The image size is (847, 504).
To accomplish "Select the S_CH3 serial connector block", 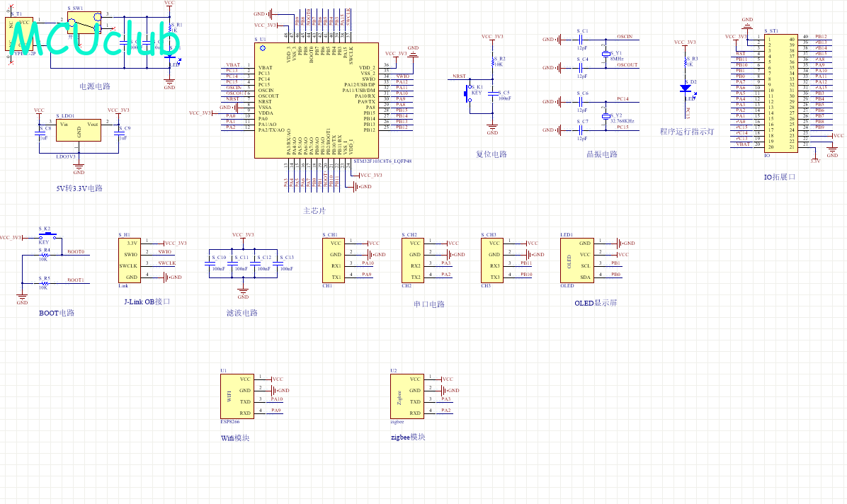I will click(x=492, y=260).
